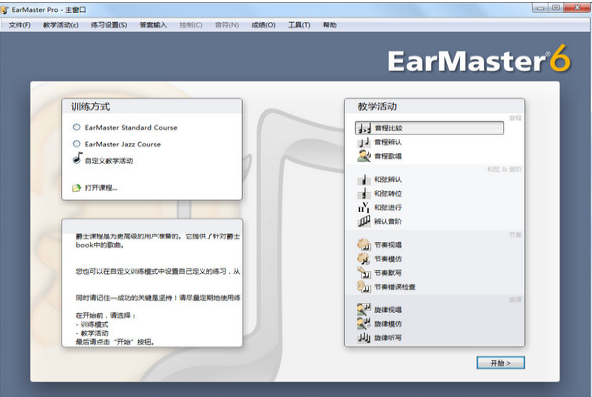Choose the 旋律模仿 melody imitation icon
Screen dimensions: 592x397
(x=364, y=323)
